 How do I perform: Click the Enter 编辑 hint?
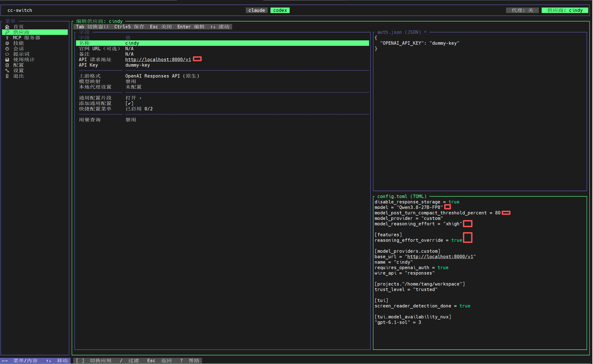pyautogui.click(x=191, y=27)
